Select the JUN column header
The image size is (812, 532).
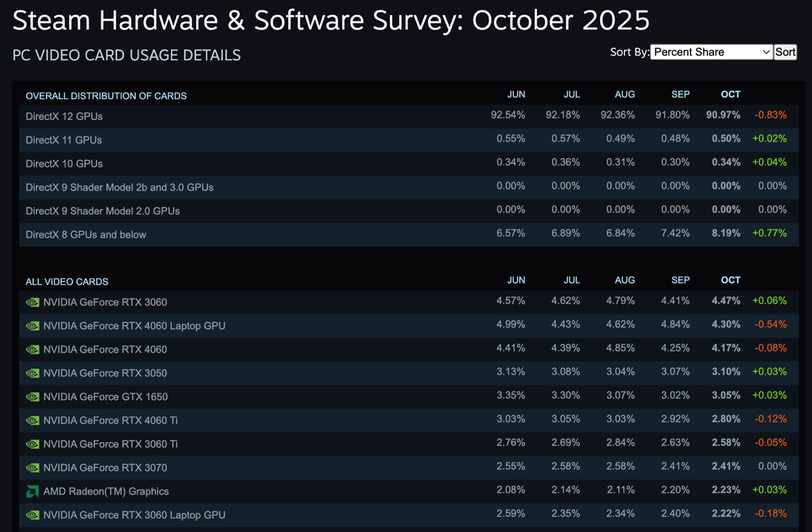516,94
